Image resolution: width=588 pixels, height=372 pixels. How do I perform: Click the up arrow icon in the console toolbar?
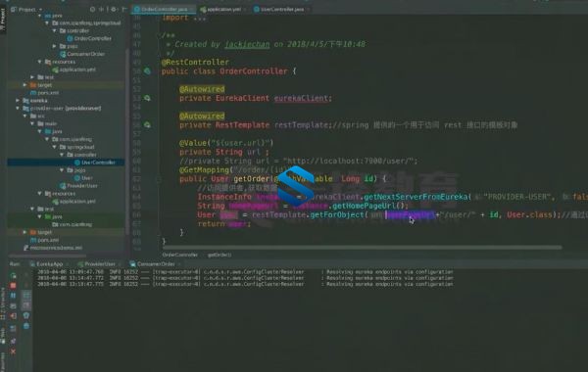pos(26,276)
